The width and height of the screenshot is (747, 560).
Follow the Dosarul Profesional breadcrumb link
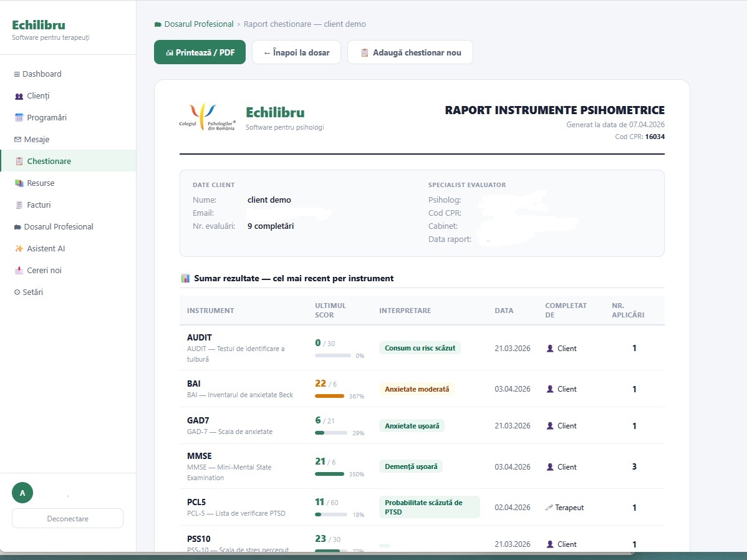click(x=198, y=24)
